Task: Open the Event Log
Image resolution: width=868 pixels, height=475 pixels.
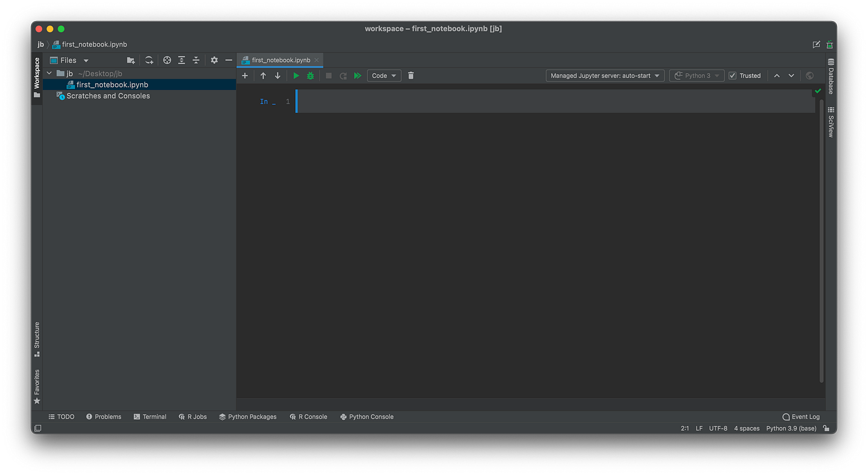Action: [801, 417]
